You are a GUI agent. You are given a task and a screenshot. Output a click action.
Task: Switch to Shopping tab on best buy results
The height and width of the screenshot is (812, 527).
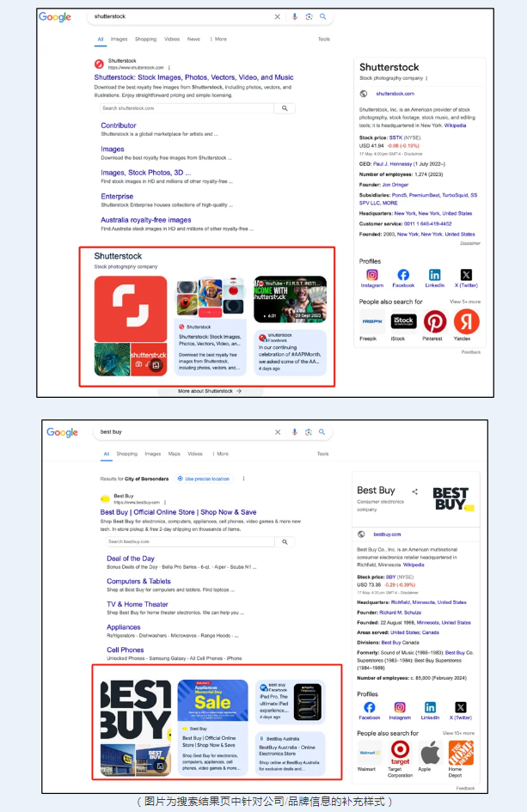(127, 454)
